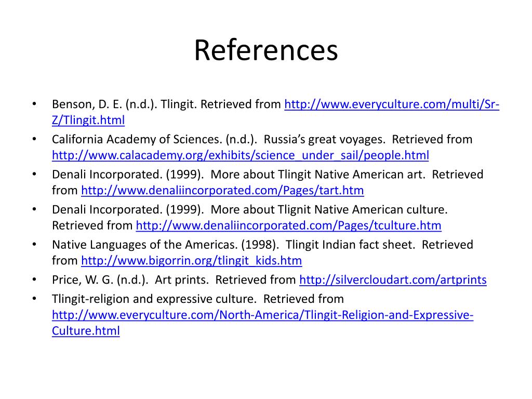Click the text "Price, W. G. (n.d.)."
The image size is (532, 399).
point(100,280)
